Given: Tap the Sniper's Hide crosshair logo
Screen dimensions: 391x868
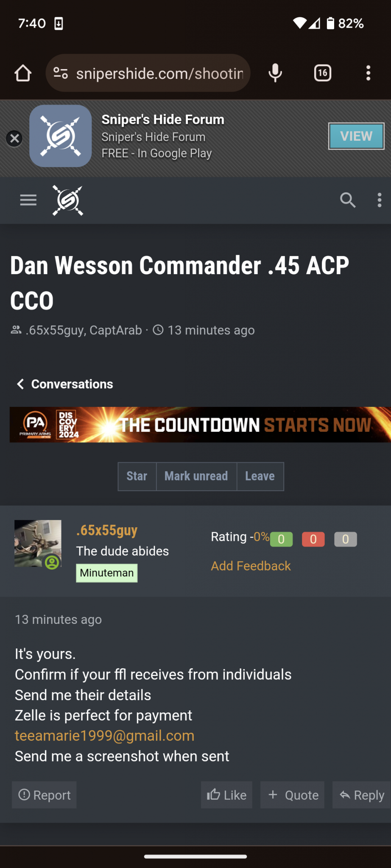Looking at the screenshot, I should tap(67, 200).
